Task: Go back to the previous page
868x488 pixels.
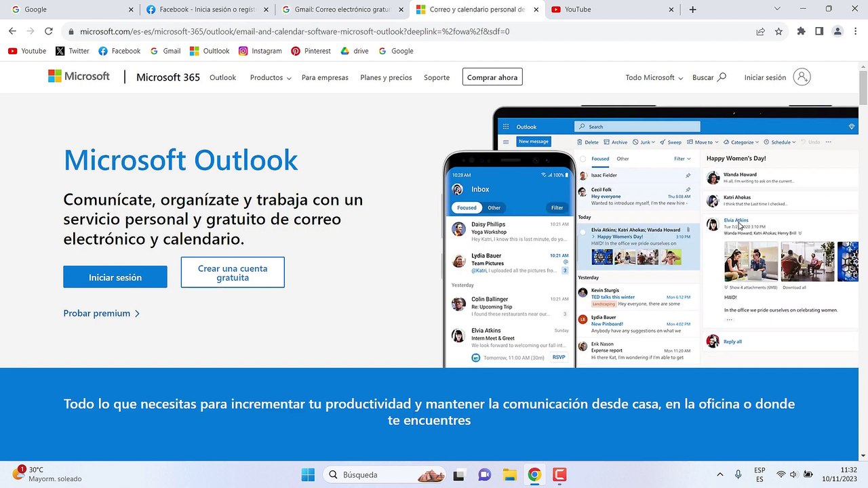Action: coord(12,31)
